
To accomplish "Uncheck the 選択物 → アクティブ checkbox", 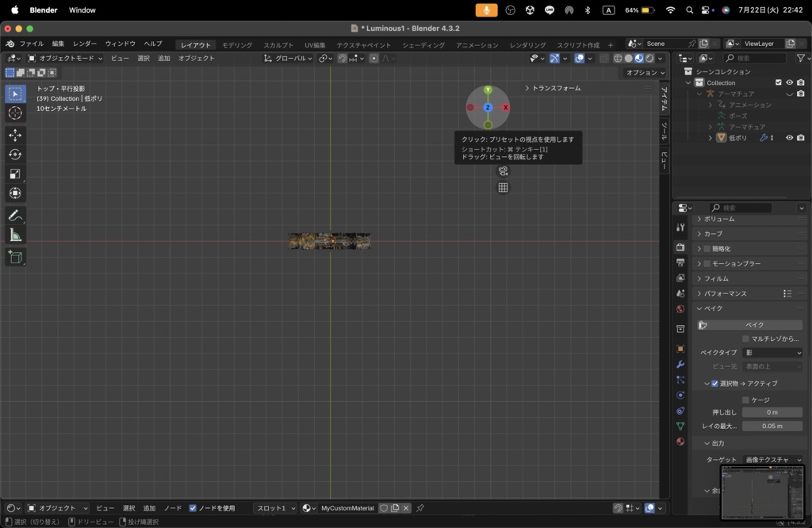I will tap(714, 384).
